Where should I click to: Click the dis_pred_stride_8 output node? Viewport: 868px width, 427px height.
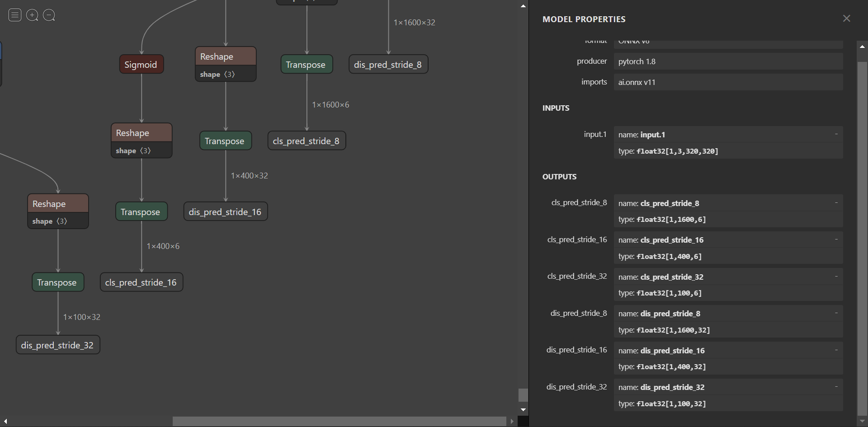click(x=388, y=65)
